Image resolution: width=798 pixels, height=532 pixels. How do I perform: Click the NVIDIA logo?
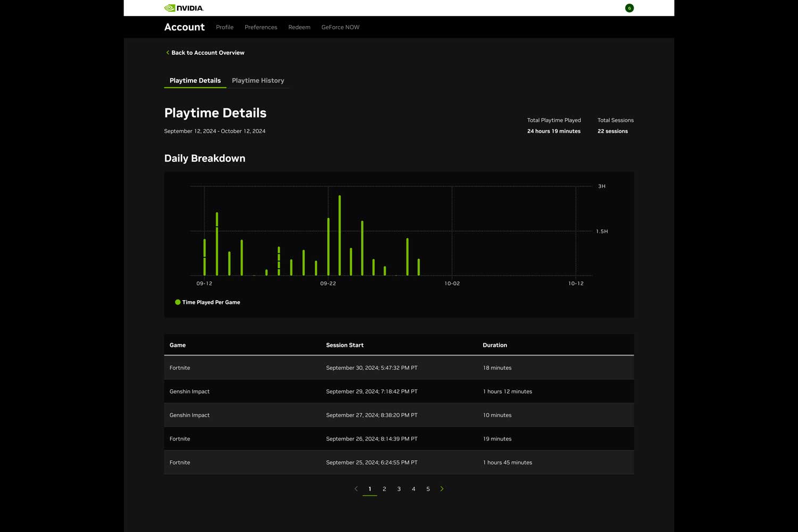pos(184,8)
